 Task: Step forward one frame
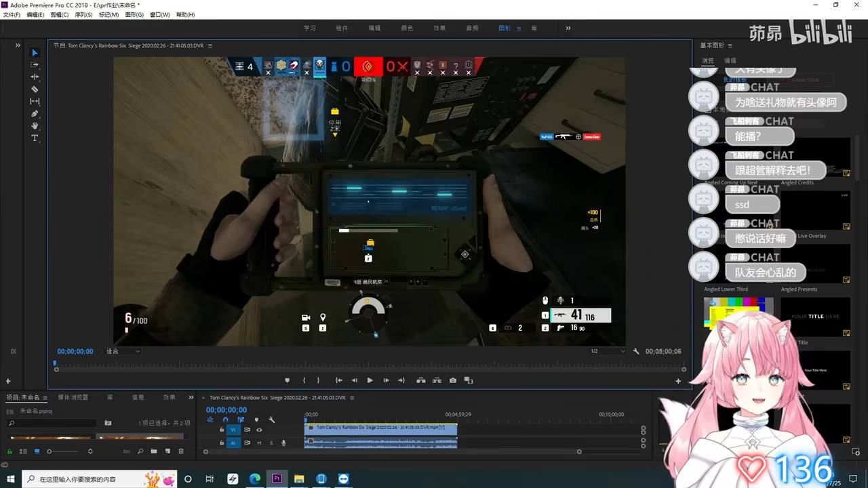[386, 380]
